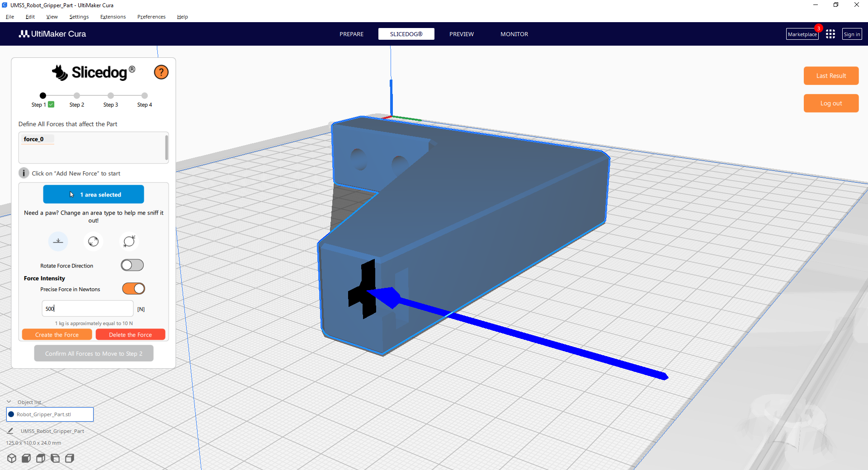Switch to 3D perspective view cube

click(x=12, y=458)
